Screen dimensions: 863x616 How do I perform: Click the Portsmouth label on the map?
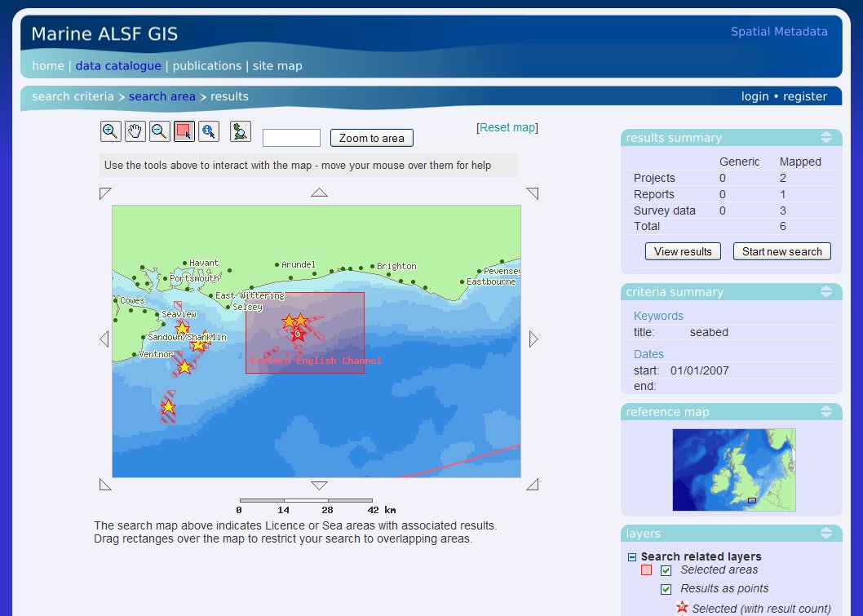click(x=194, y=278)
